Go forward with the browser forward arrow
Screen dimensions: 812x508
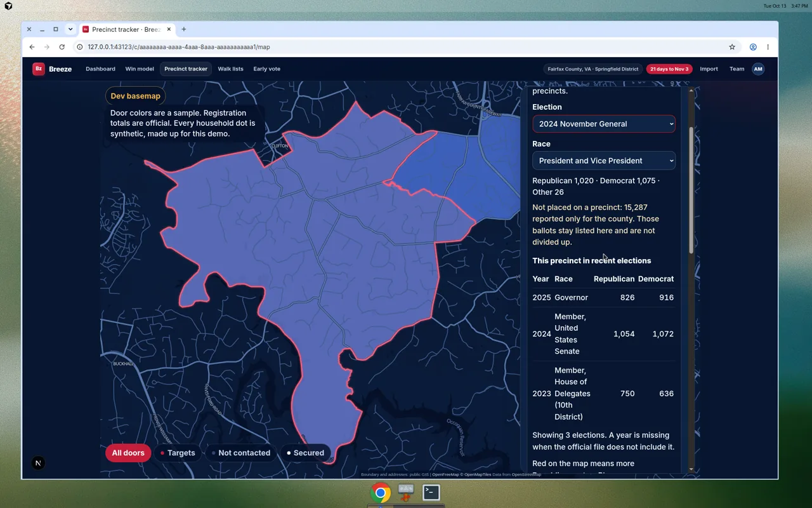pyautogui.click(x=47, y=47)
